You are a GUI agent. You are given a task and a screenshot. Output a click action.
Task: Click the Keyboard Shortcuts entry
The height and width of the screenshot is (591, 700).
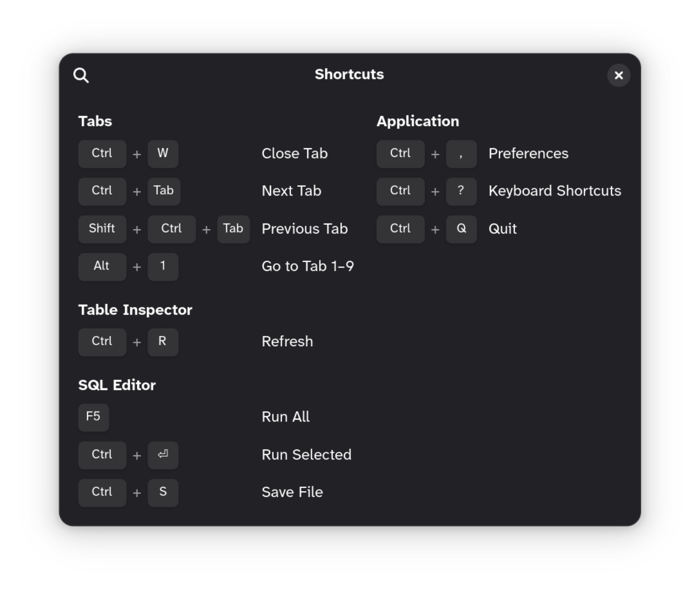click(554, 191)
